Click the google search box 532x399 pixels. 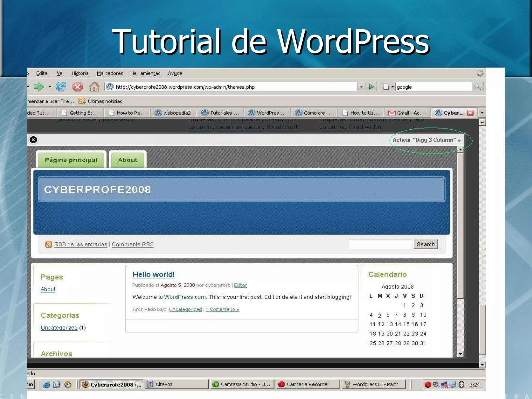point(433,87)
